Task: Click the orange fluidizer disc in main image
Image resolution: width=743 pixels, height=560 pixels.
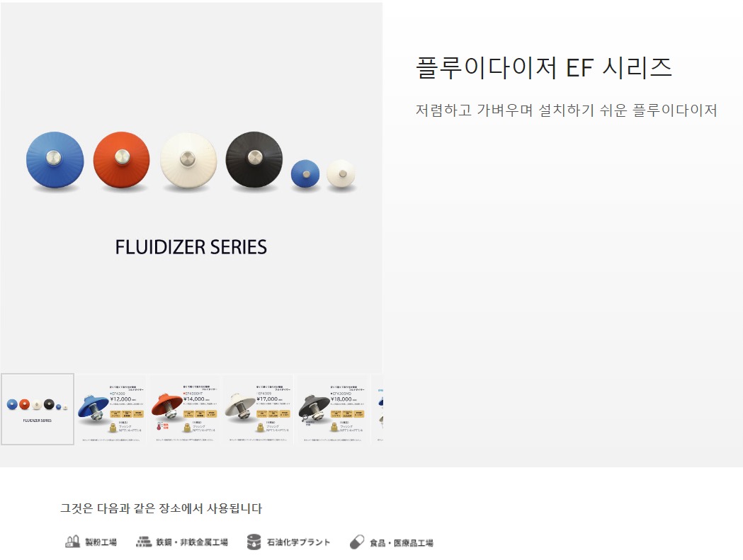Action: 122,160
